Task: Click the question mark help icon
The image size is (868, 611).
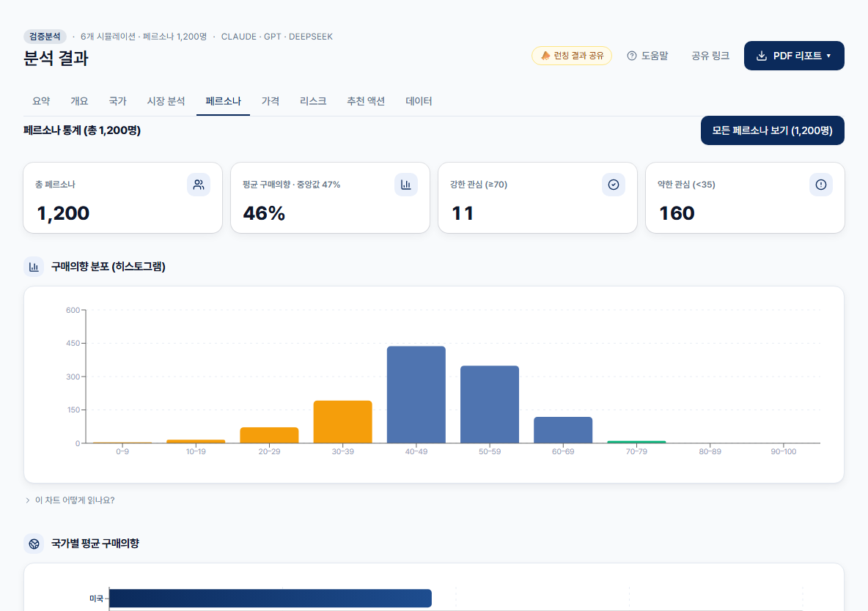Action: 632,56
